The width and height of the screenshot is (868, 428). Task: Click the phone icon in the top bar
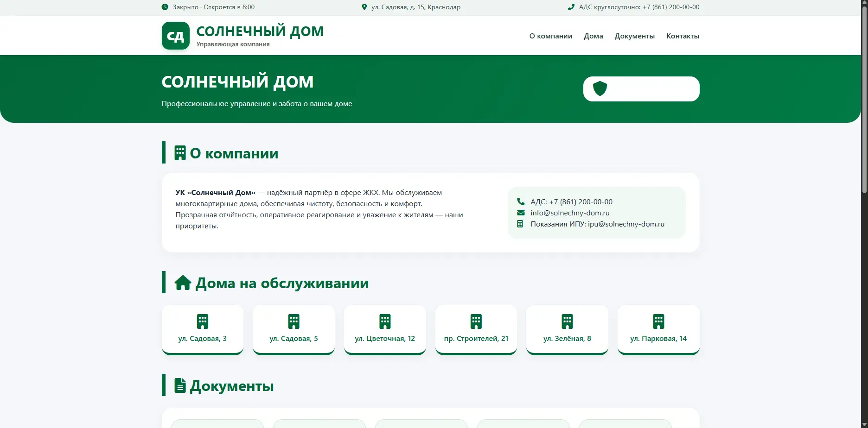point(571,7)
